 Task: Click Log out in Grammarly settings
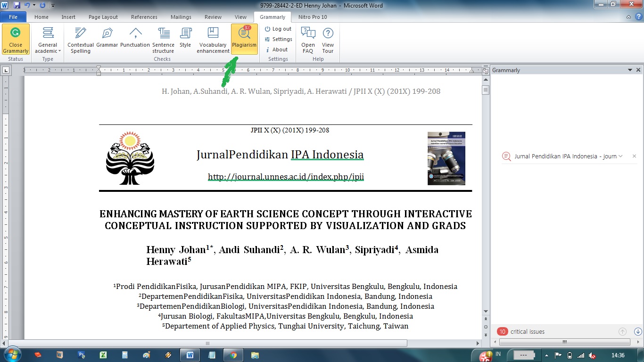point(278,29)
